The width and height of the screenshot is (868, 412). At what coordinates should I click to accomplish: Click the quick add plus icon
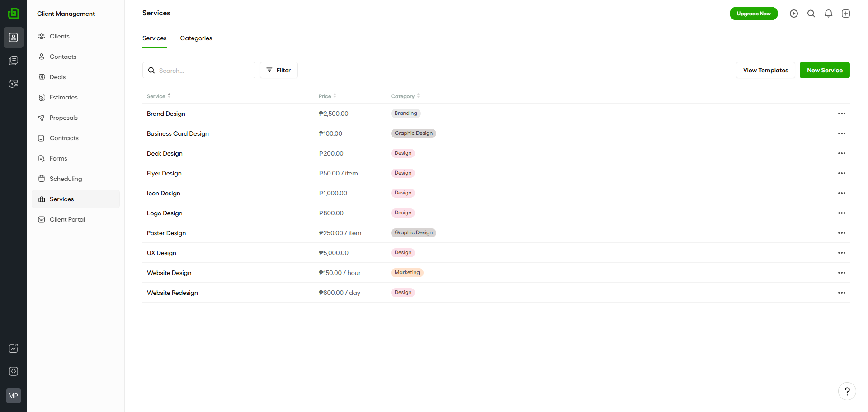[846, 14]
